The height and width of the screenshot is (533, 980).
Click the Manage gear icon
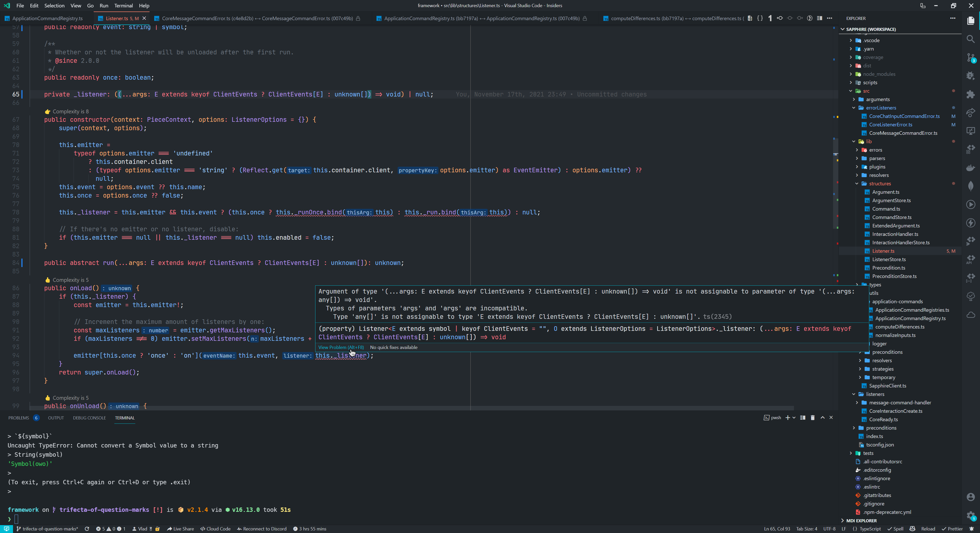pos(971,515)
